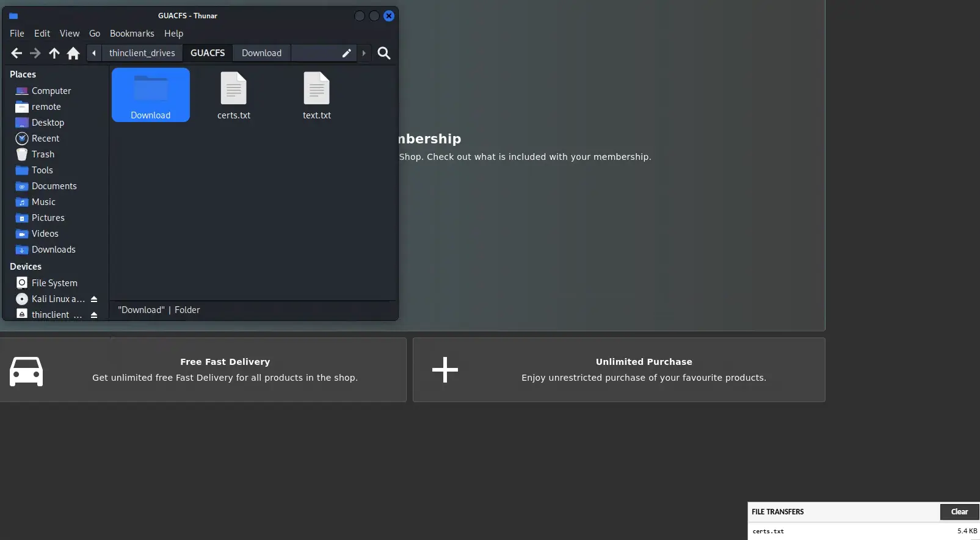Click the Free Fast Delivery heading
Viewport: 980px width, 540px height.
click(225, 362)
